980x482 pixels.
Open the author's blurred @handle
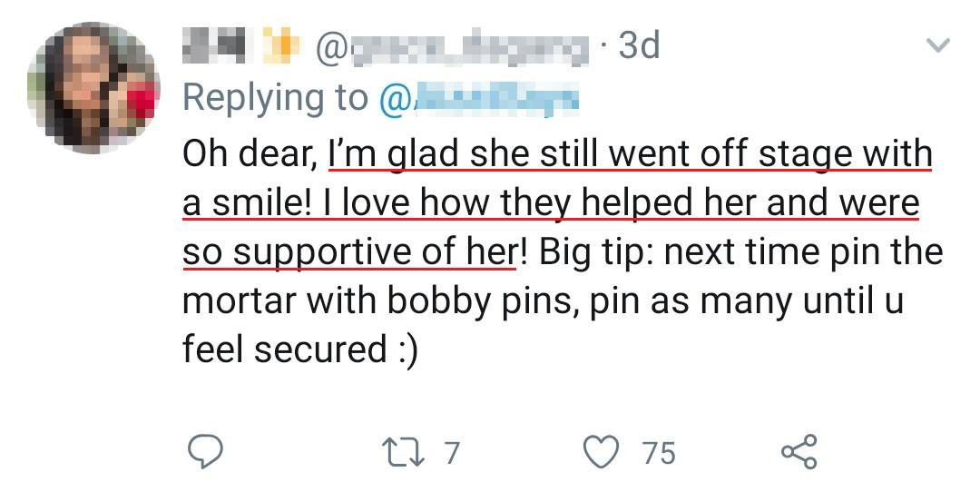(x=450, y=46)
